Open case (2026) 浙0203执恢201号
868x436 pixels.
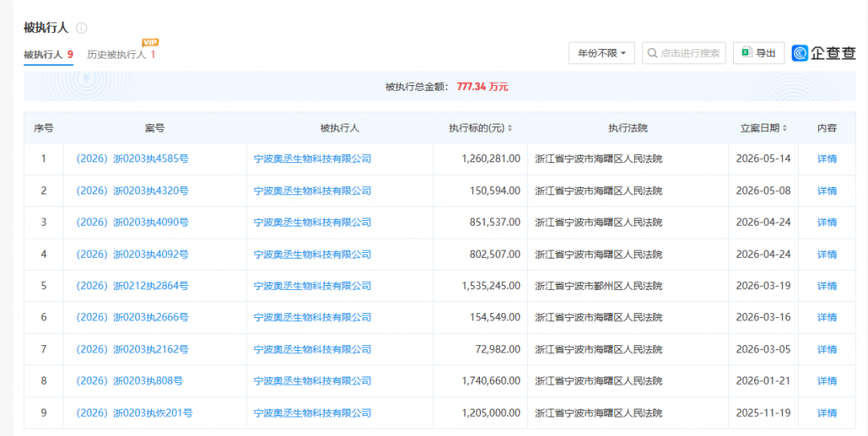click(134, 414)
